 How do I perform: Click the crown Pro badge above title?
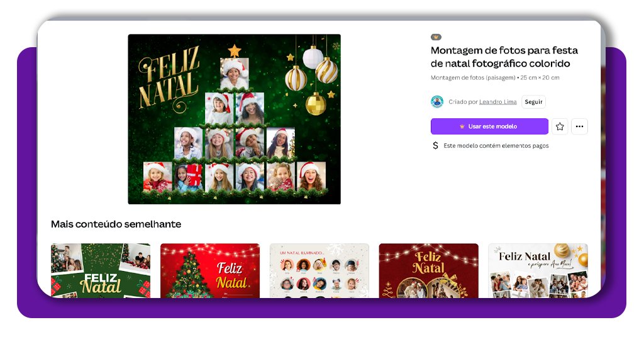436,37
